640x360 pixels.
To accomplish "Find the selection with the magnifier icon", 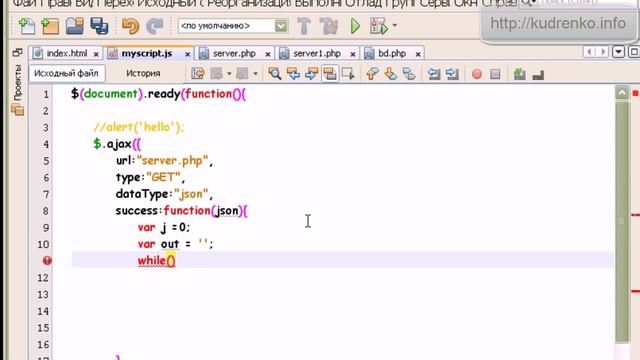I will tap(274, 74).
